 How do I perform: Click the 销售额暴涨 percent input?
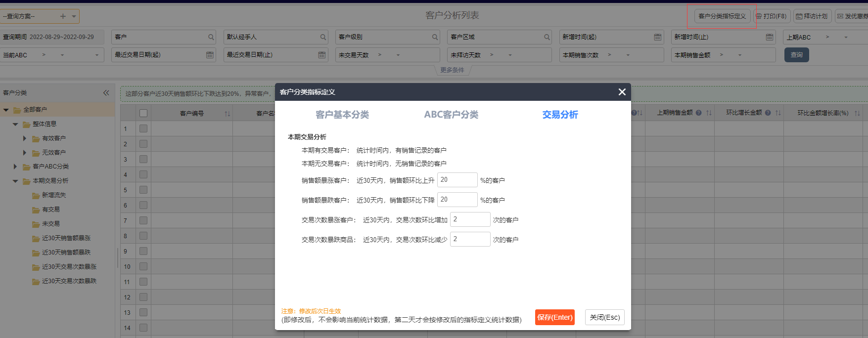(x=457, y=180)
